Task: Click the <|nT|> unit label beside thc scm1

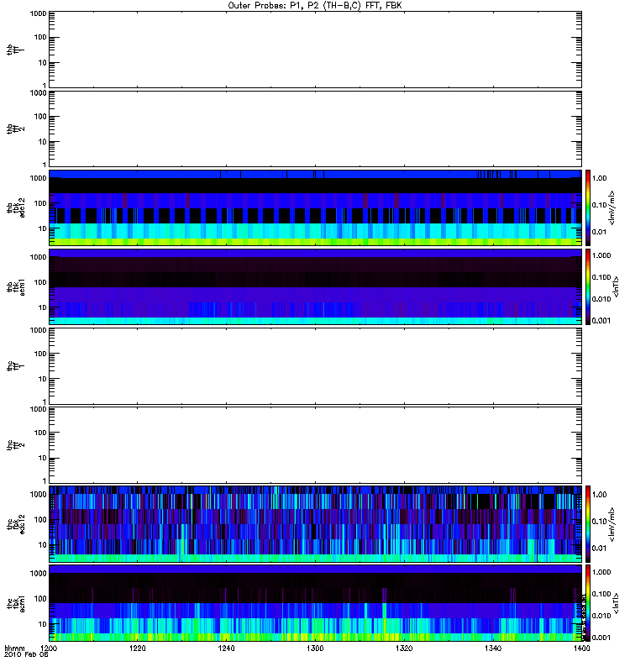Action: coord(616,603)
